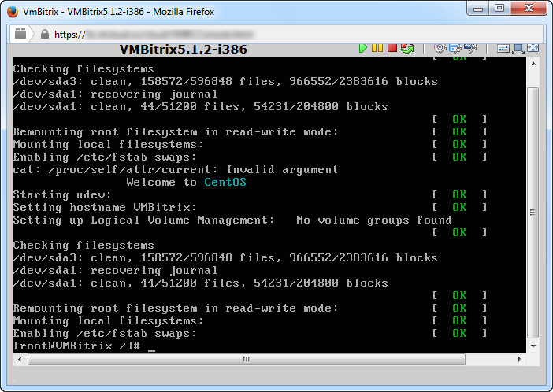Click the root@VMBitrix shell prompt line
This screenshot has width=553, height=392.
(x=84, y=346)
